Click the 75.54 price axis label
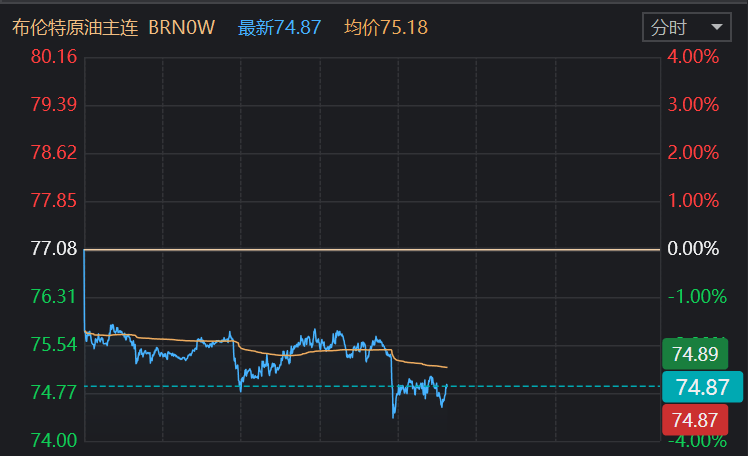 [x=54, y=345]
